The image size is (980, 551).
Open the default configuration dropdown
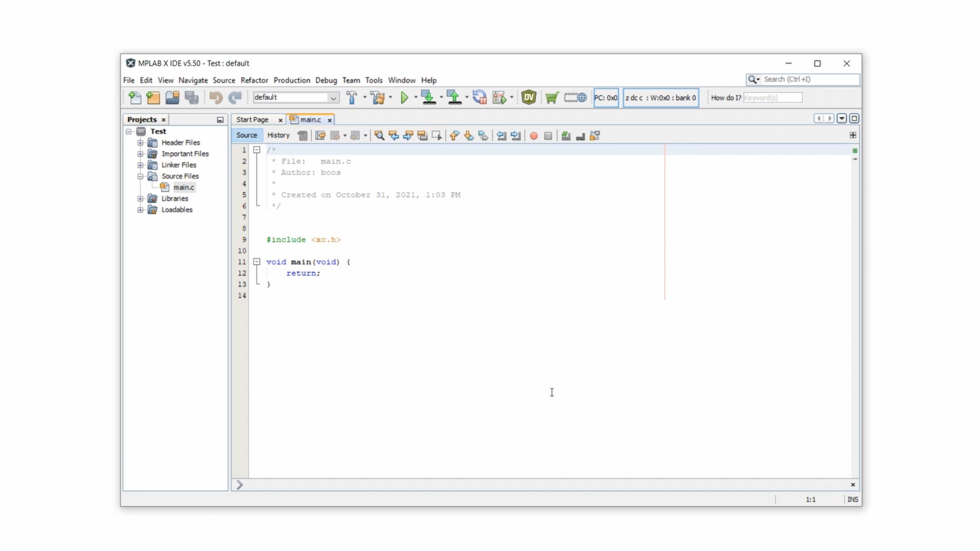(x=333, y=98)
